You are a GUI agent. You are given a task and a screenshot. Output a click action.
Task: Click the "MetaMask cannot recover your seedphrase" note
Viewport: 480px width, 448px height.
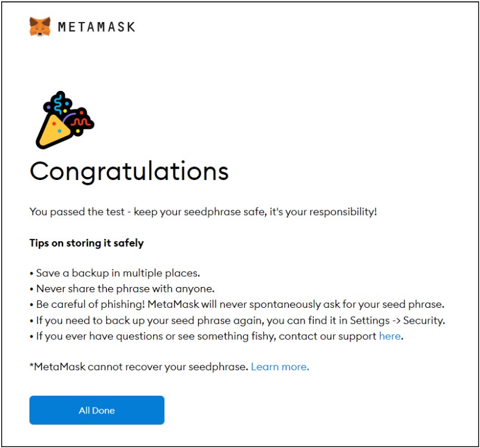[x=139, y=367]
